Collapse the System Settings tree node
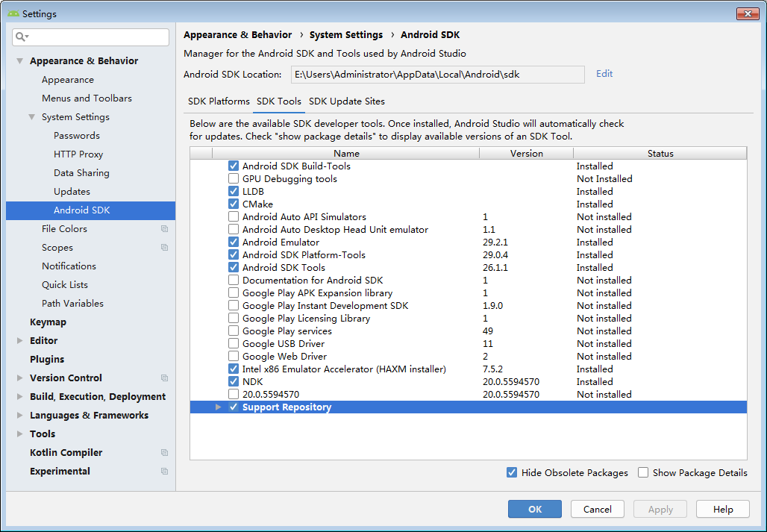This screenshot has width=767, height=532. [x=32, y=117]
